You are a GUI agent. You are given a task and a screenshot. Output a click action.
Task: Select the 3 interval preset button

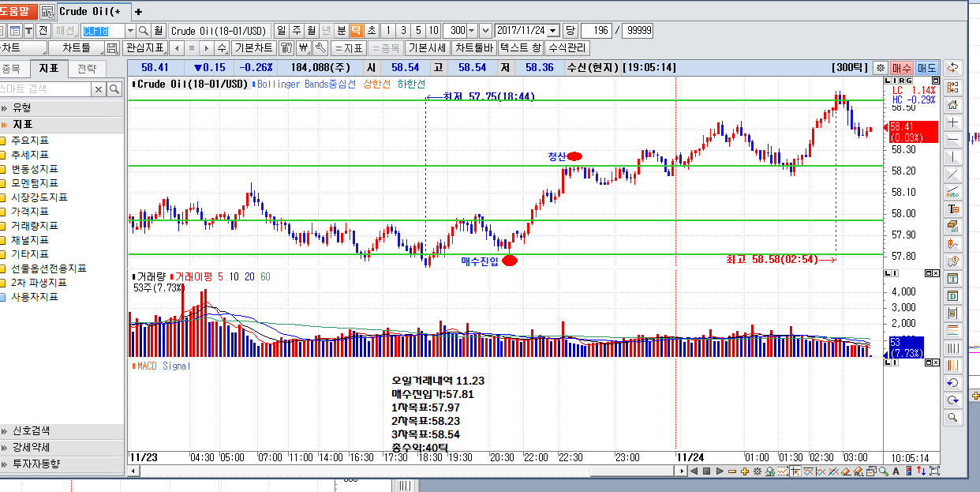tap(403, 30)
